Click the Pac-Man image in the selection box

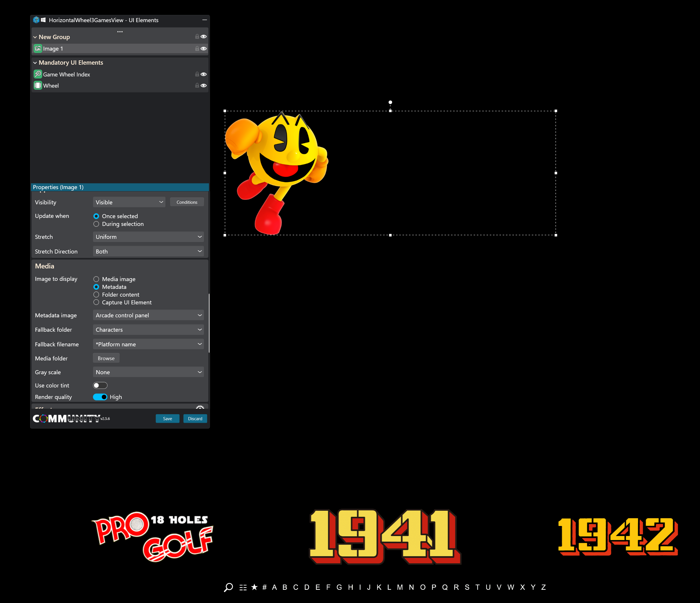tap(277, 173)
